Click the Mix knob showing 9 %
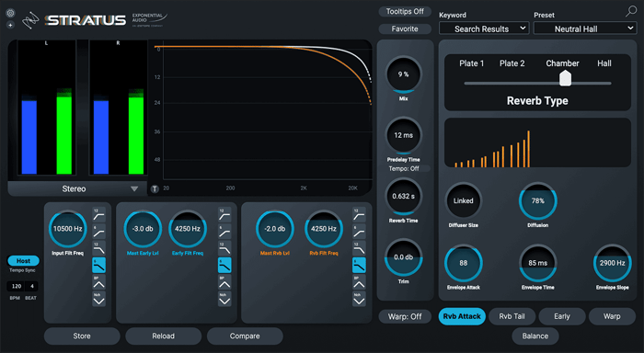 coord(403,74)
